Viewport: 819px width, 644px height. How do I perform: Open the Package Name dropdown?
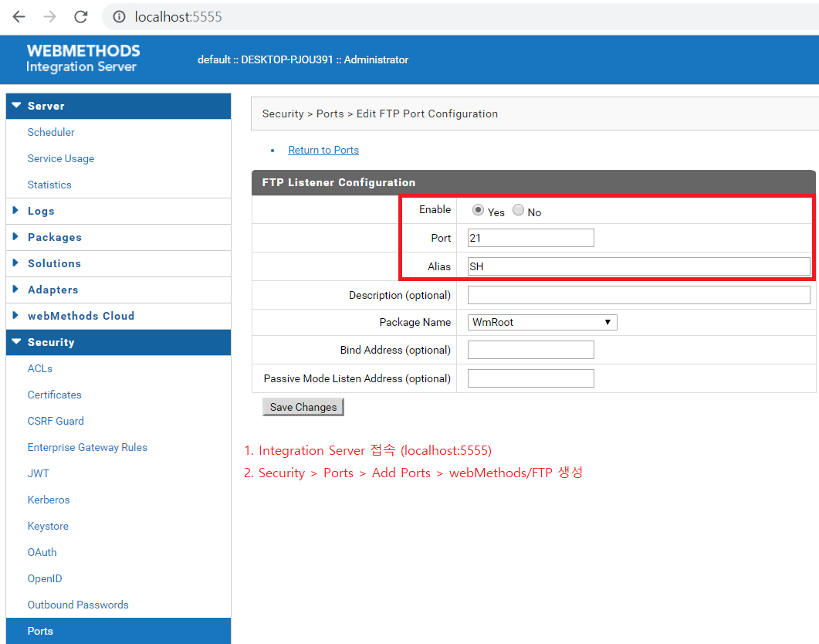pyautogui.click(x=542, y=322)
